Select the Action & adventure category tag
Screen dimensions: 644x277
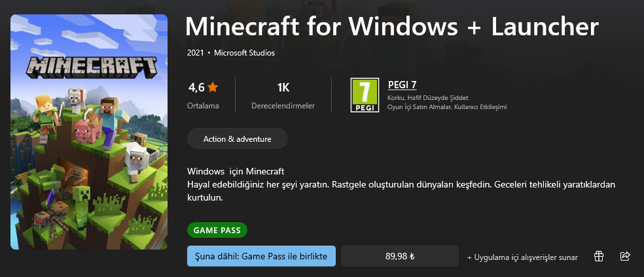click(238, 139)
